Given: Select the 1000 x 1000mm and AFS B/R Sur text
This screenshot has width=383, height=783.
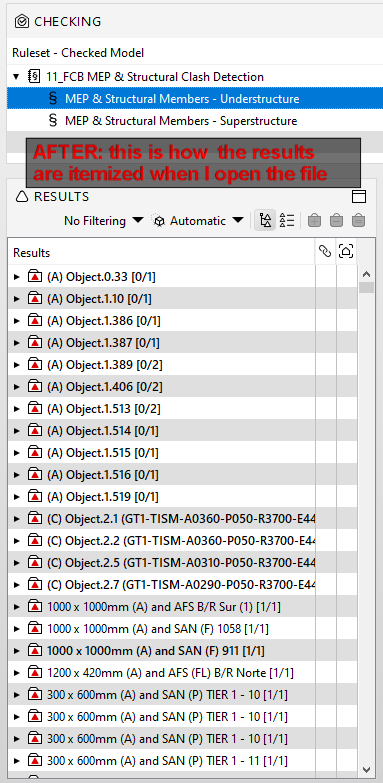Looking at the screenshot, I should (x=164, y=607).
